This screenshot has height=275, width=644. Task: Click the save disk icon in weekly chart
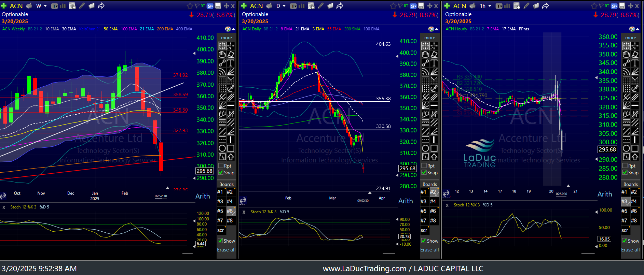point(218,6)
